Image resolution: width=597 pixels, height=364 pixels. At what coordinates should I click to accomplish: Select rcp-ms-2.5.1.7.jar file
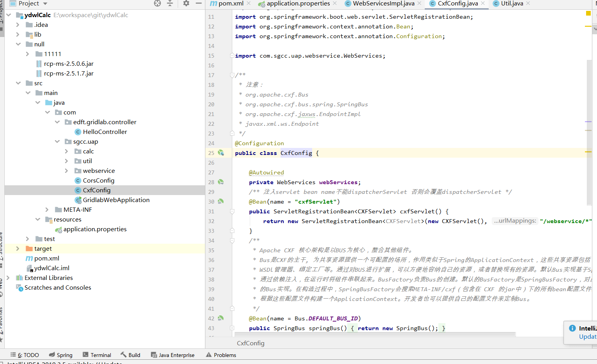(x=69, y=74)
